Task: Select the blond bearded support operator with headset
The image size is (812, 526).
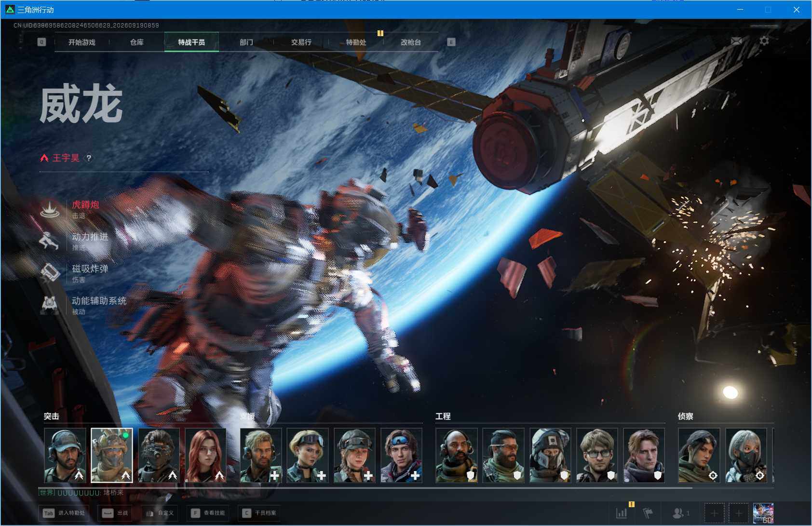Action: (x=261, y=455)
